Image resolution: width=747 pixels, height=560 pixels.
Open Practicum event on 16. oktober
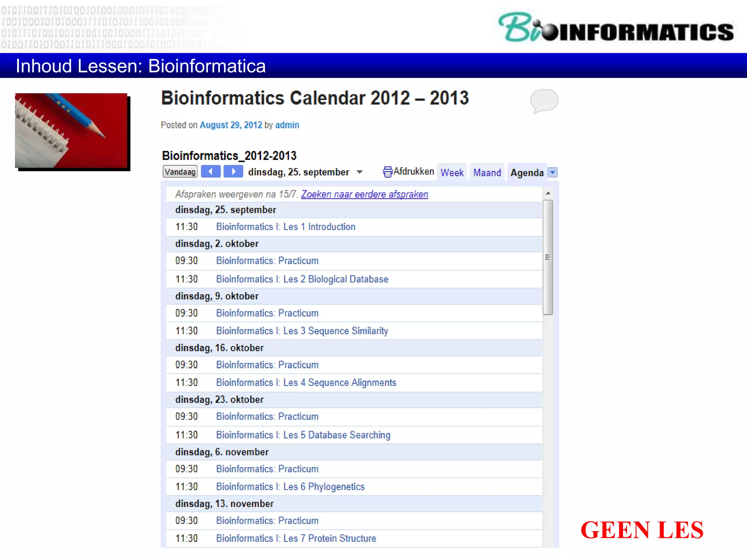[267, 365]
